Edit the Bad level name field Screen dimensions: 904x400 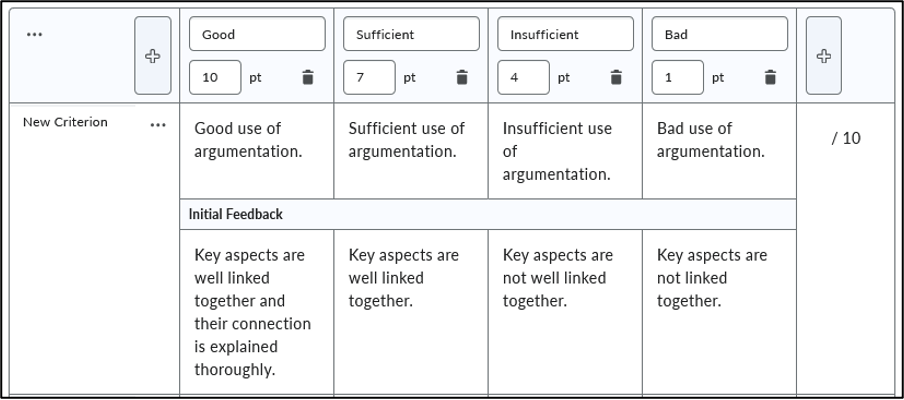(x=720, y=34)
